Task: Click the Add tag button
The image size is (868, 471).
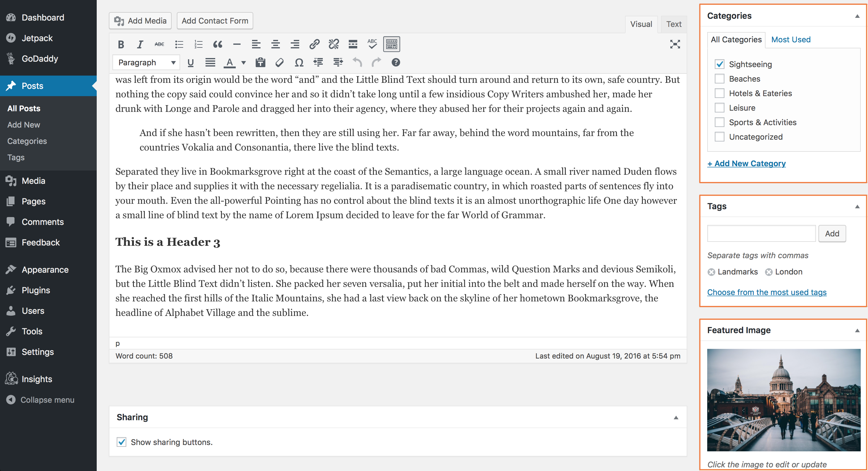Action: click(x=832, y=233)
